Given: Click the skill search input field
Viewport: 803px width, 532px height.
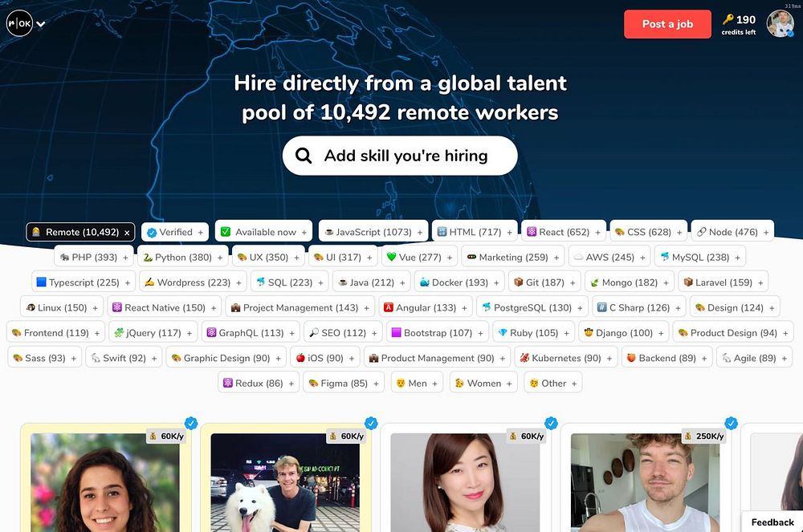Looking at the screenshot, I should (400, 156).
